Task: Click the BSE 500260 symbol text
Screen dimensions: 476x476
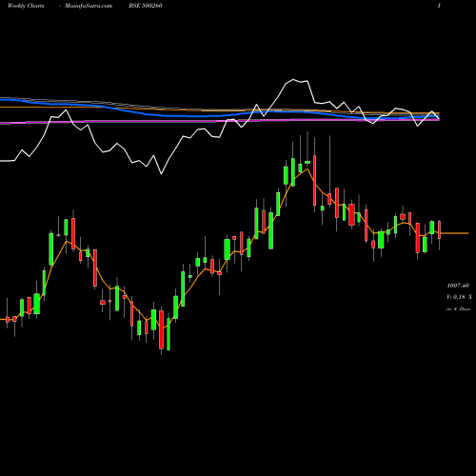Action: point(146,6)
